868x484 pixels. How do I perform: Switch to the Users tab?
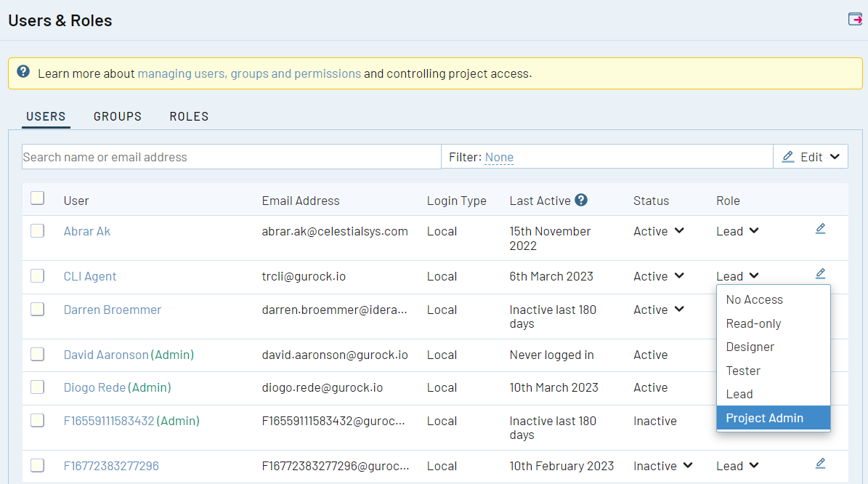[x=46, y=116]
